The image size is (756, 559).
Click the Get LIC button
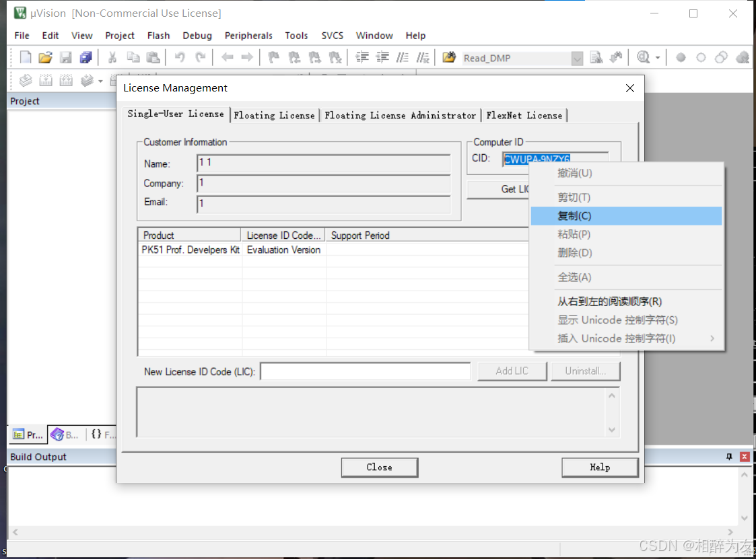pyautogui.click(x=499, y=190)
